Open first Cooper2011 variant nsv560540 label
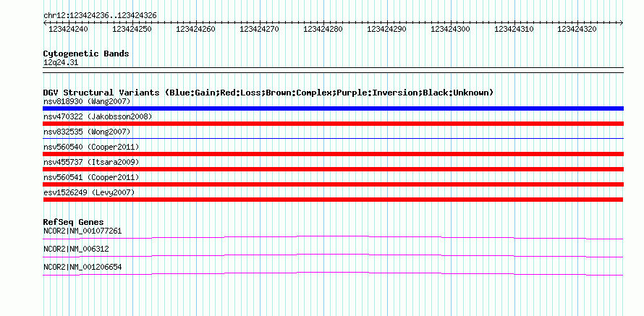 (x=91, y=147)
